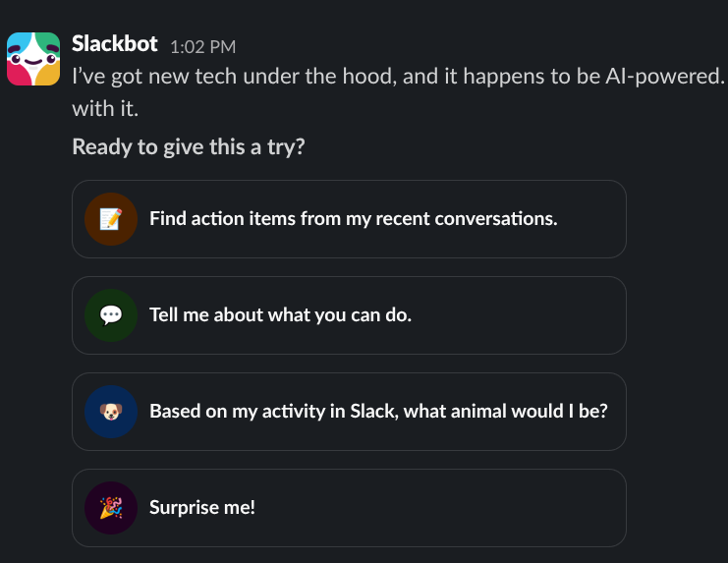
Task: Choose "Tell me about what you can do"
Action: point(280,315)
